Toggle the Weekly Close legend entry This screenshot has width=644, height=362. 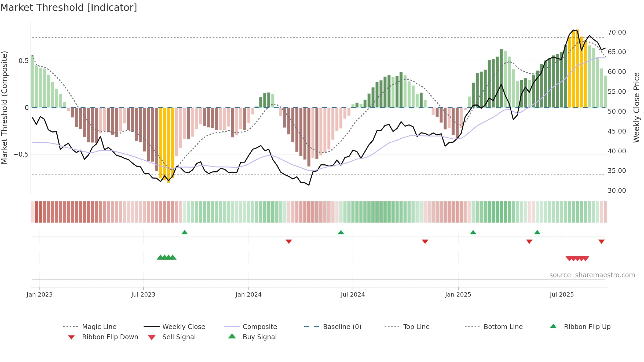(x=174, y=327)
